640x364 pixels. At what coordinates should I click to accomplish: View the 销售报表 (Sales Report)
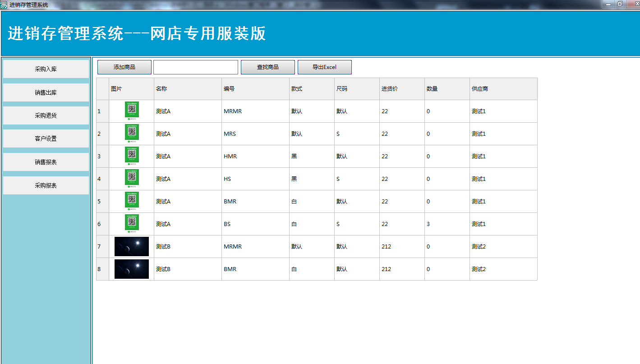click(46, 162)
